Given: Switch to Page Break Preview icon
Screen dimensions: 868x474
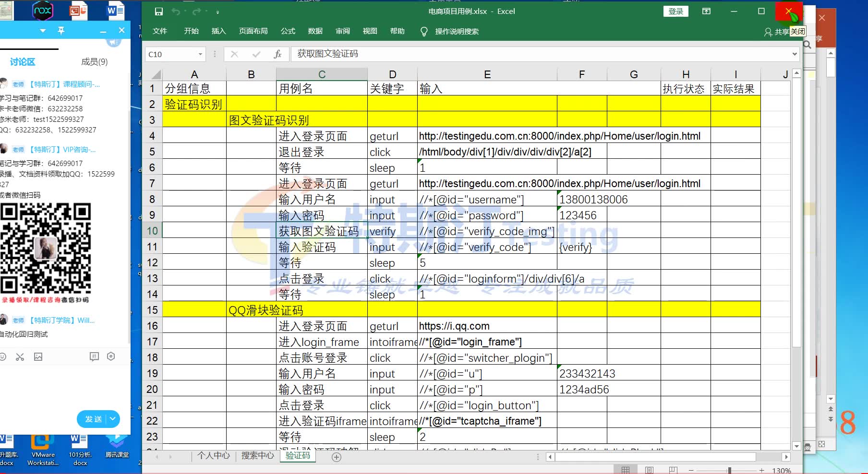Looking at the screenshot, I should tap(673, 470).
